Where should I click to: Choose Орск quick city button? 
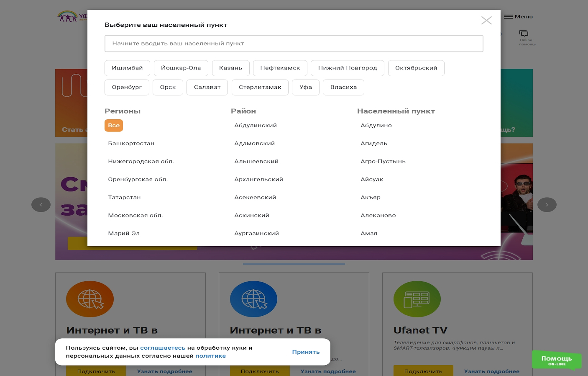click(168, 87)
